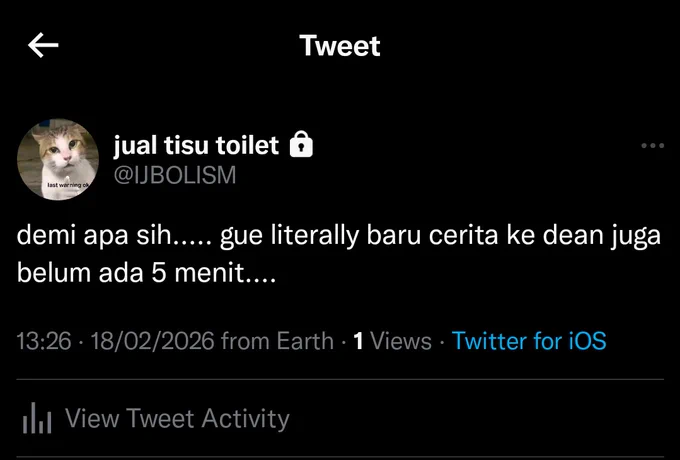Open the three-dot more options menu

pyautogui.click(x=653, y=146)
